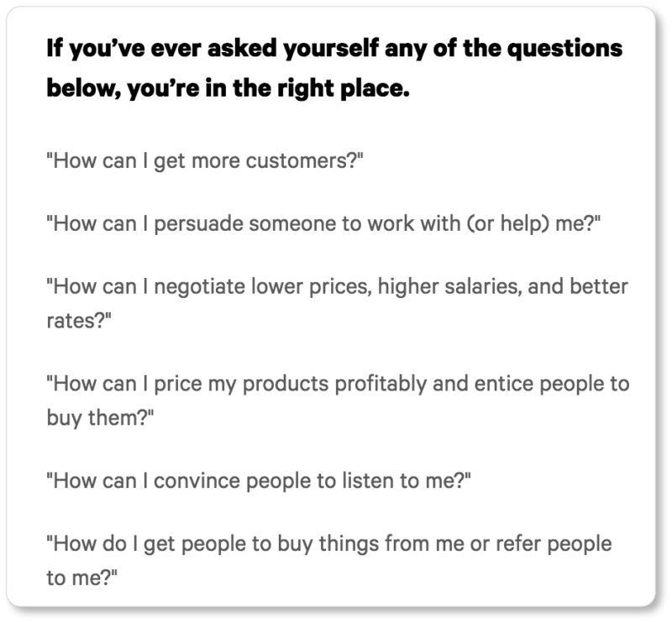Click the word "persuade"
This screenshot has height=623, width=672.
(x=198, y=224)
